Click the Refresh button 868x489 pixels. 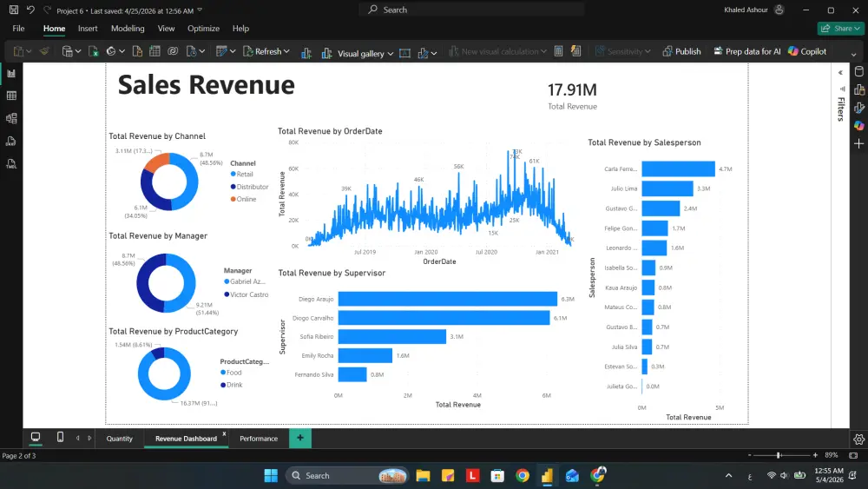[x=262, y=51]
